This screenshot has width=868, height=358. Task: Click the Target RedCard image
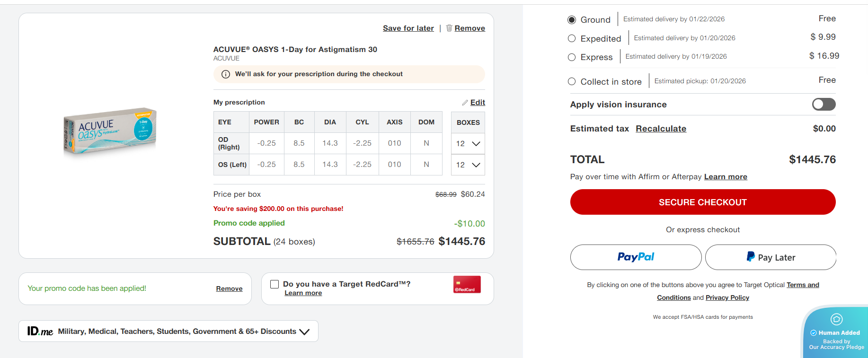[467, 284]
